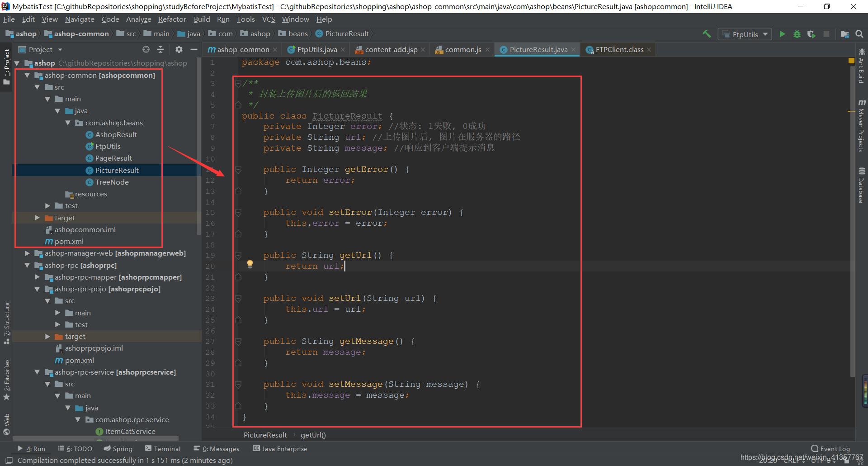Hide Project panel with minimize icon
This screenshot has height=466, width=868.
click(x=194, y=49)
